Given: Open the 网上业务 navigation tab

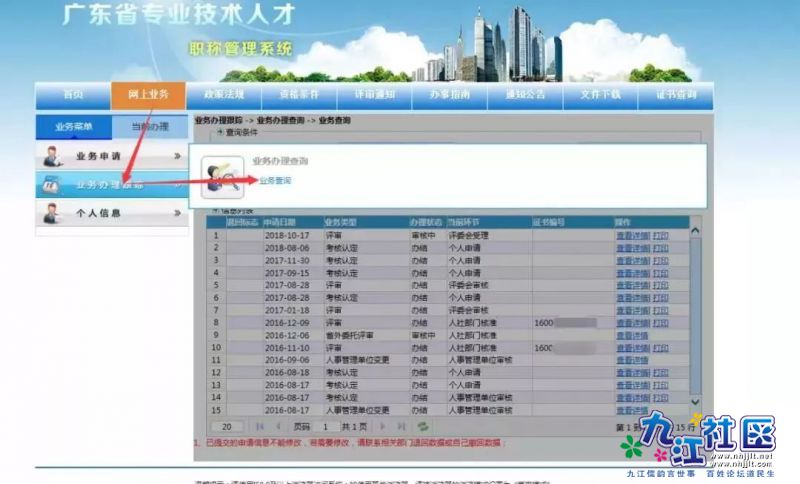Looking at the screenshot, I should tap(148, 94).
